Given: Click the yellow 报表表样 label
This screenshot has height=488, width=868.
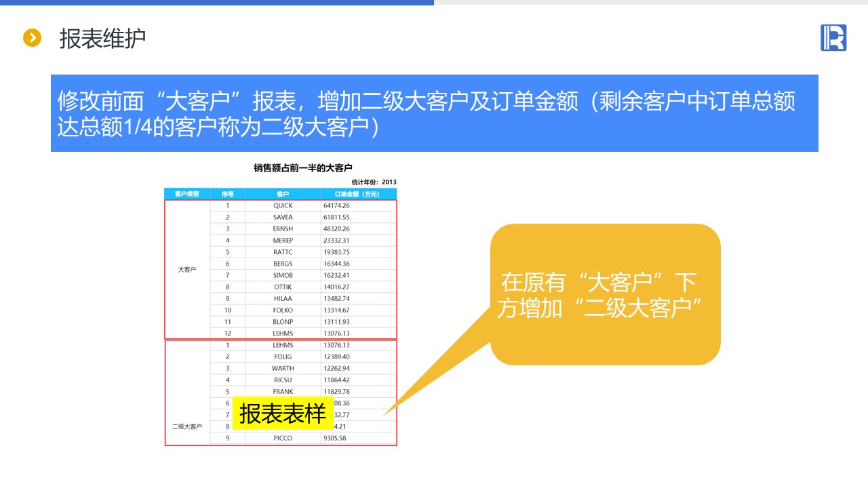Looking at the screenshot, I should tap(283, 413).
